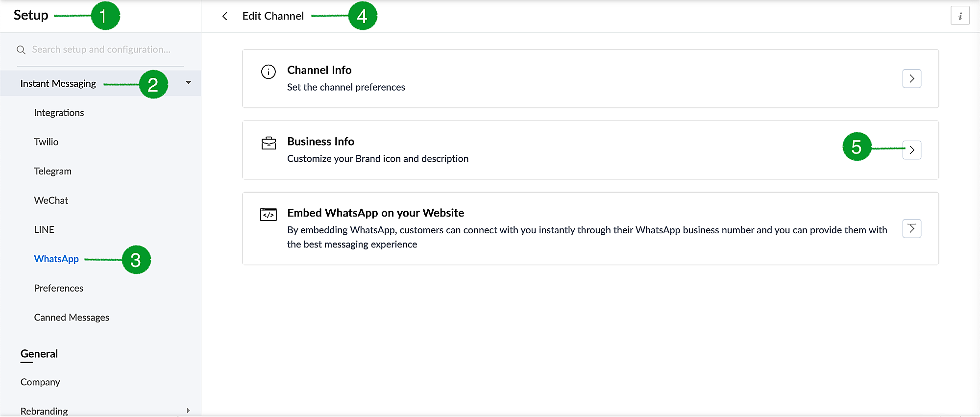Click the info icon in top-right corner
The image size is (980, 417).
click(x=960, y=16)
